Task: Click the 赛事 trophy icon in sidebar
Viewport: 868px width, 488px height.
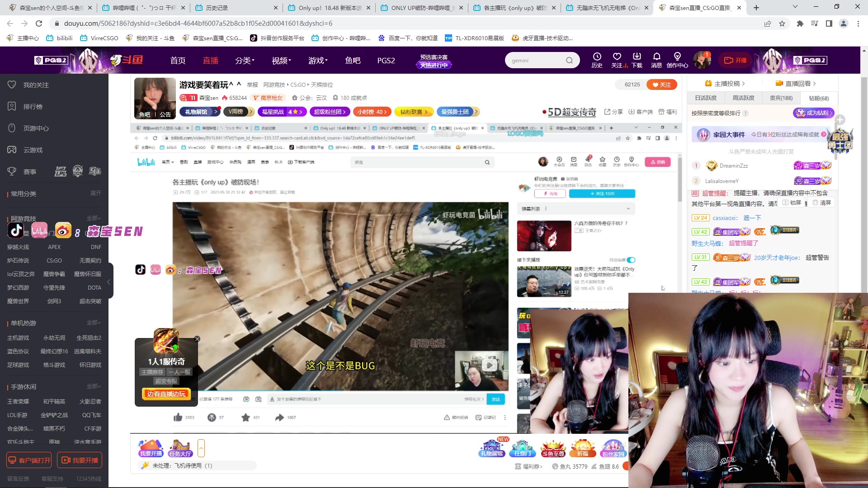Action: pyautogui.click(x=12, y=171)
